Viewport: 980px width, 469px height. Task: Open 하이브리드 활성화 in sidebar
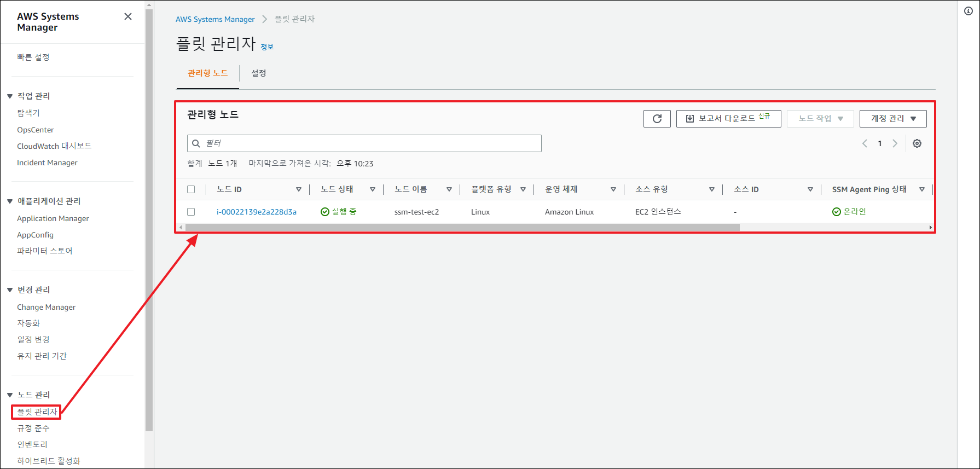49,461
